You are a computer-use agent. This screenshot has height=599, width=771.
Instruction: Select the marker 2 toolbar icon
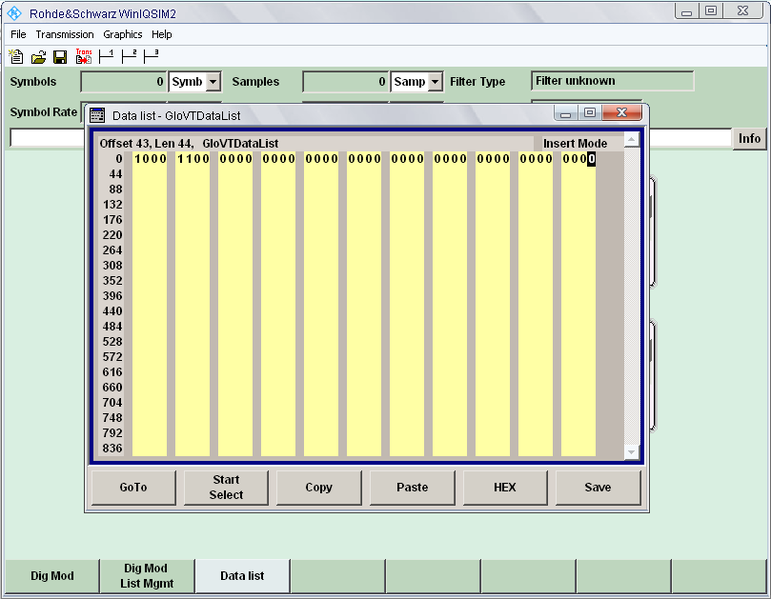(129, 56)
